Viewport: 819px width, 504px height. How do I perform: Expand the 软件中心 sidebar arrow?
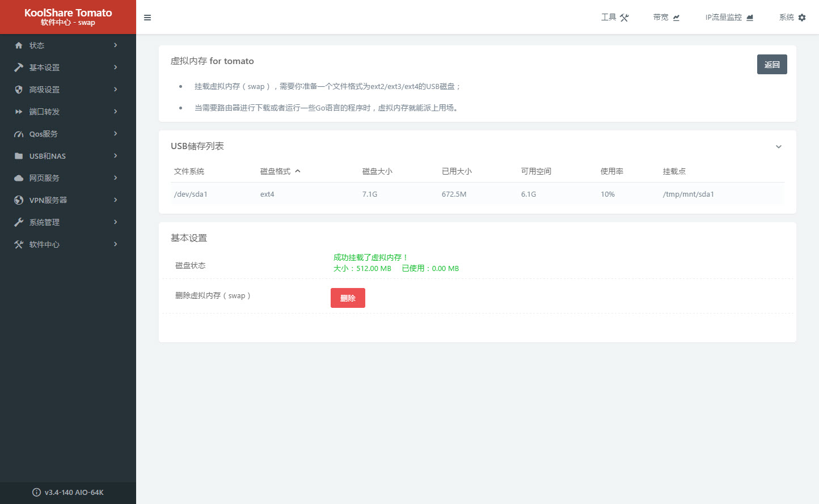point(116,244)
